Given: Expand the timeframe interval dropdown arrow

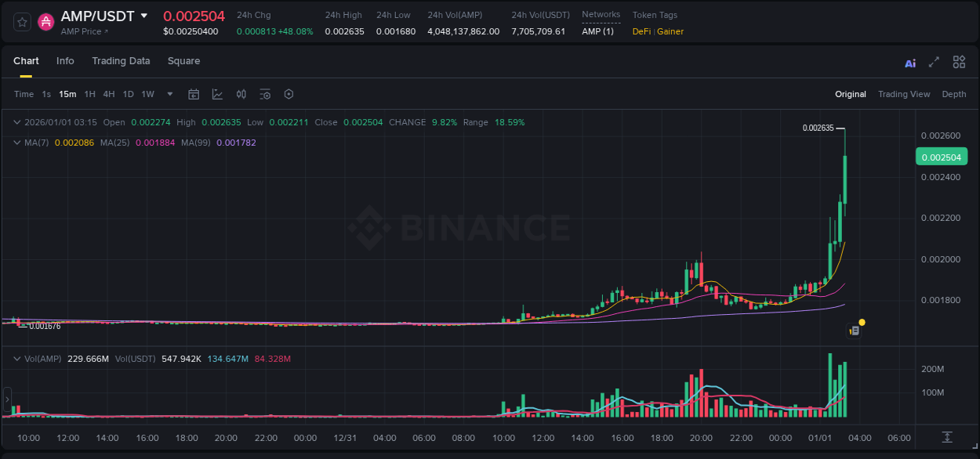Looking at the screenshot, I should pos(169,94).
